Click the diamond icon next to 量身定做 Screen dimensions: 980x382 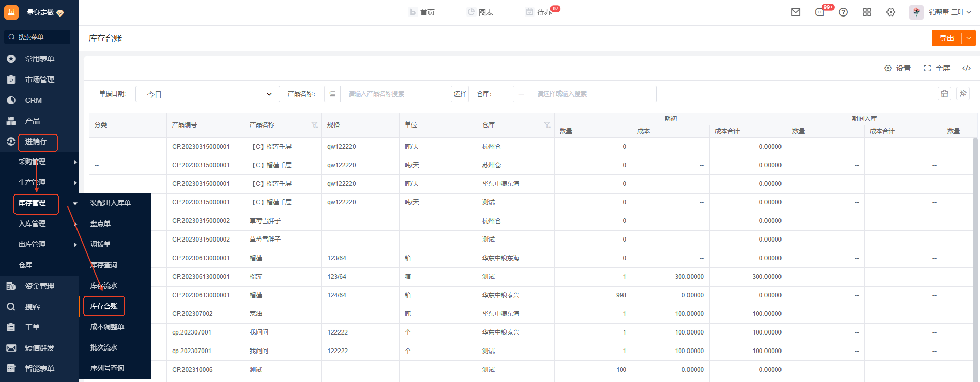pyautogui.click(x=60, y=13)
